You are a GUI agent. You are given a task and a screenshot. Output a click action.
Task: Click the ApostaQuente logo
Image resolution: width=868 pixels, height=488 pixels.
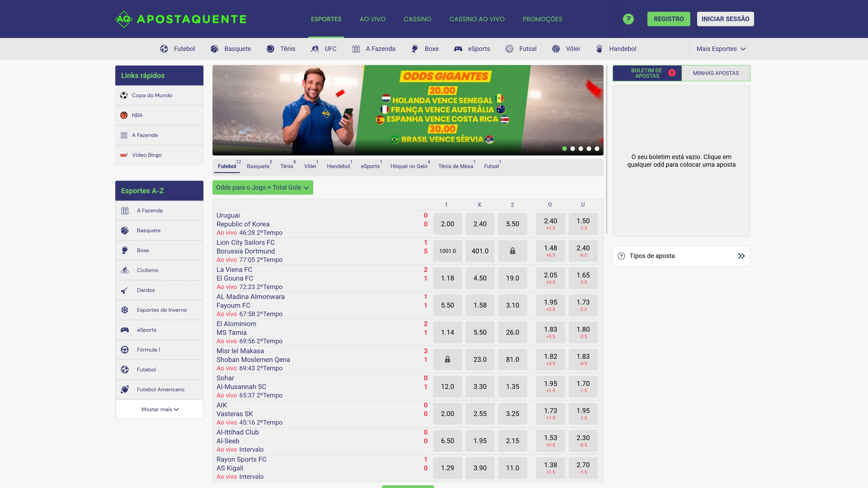[x=181, y=19]
